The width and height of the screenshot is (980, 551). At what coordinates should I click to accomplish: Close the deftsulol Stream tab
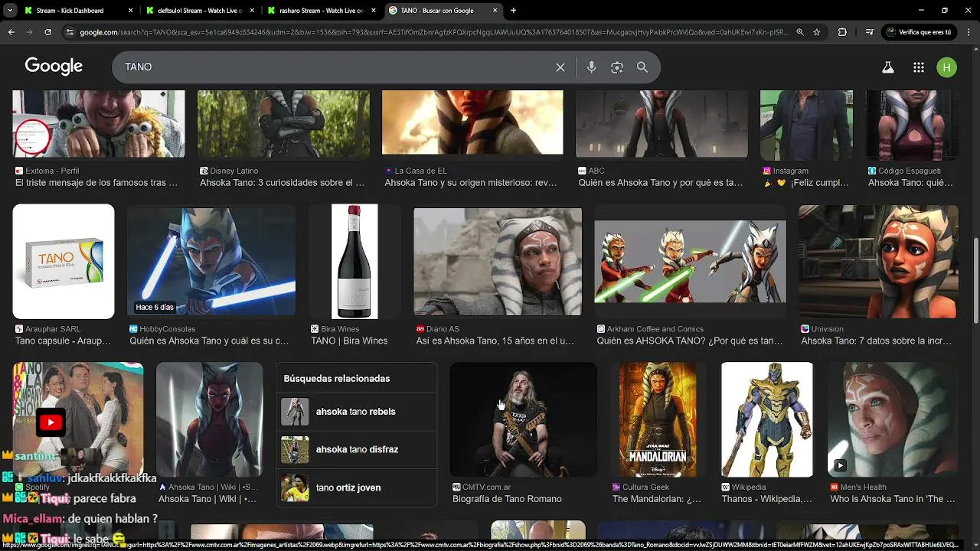[251, 11]
